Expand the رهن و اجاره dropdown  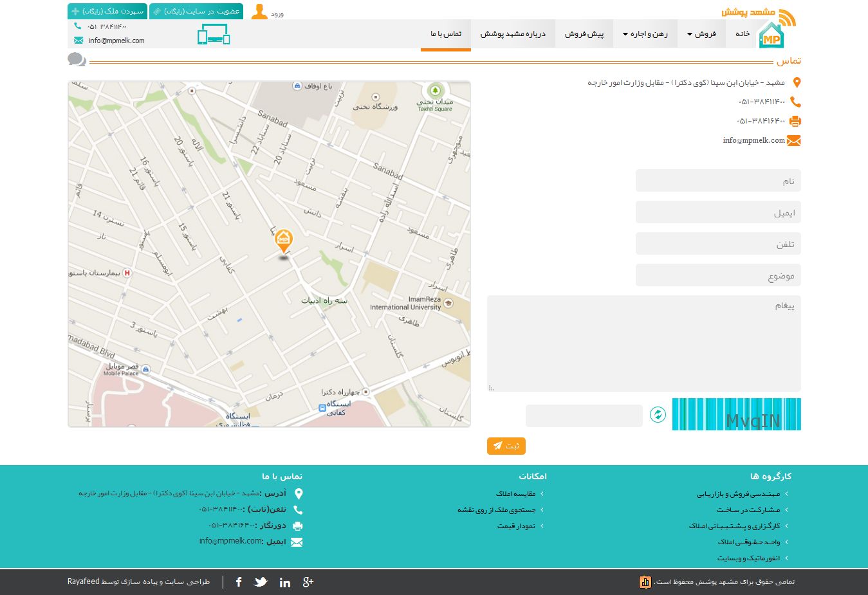[645, 34]
